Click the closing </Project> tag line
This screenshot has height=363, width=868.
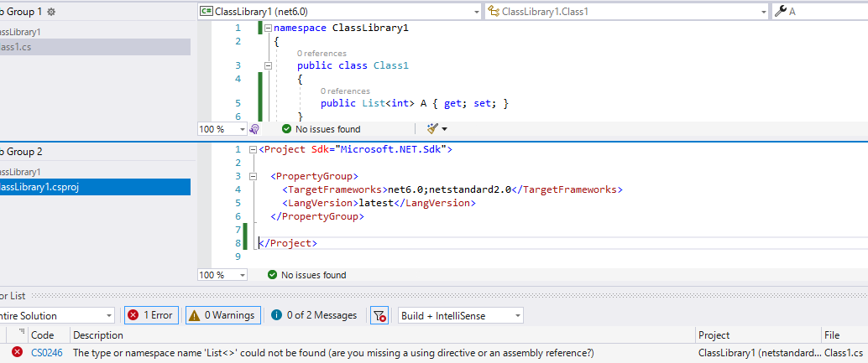[x=288, y=243]
